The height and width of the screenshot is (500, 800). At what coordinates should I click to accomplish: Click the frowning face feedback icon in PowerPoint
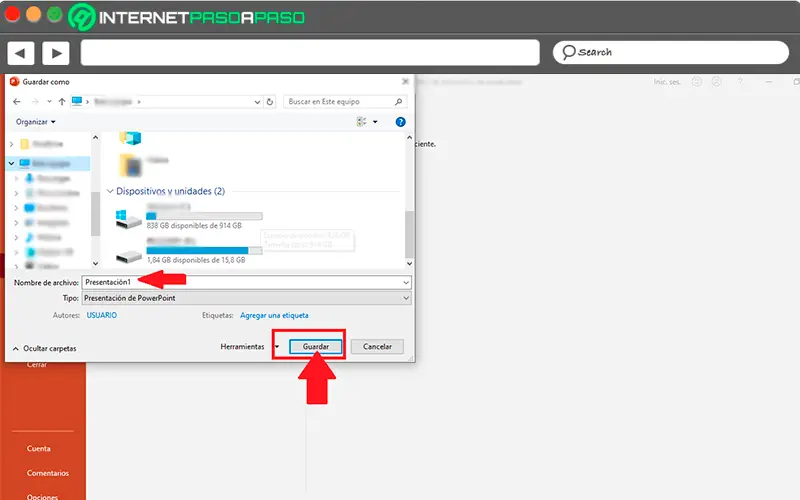(716, 82)
